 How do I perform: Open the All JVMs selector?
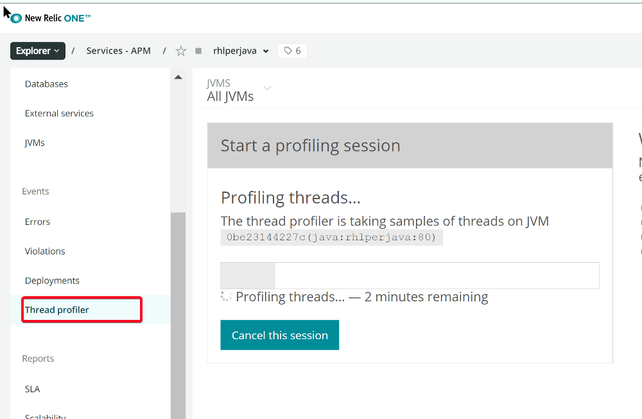pyautogui.click(x=239, y=90)
